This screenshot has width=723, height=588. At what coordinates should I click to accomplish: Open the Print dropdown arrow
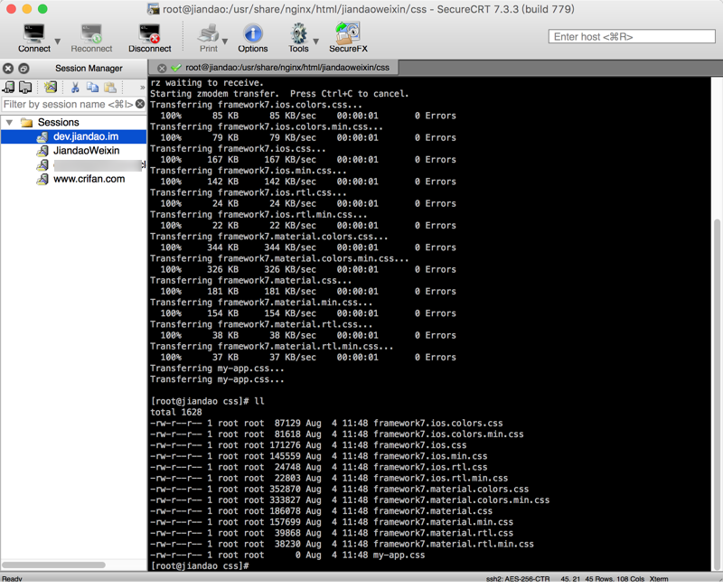[225, 42]
